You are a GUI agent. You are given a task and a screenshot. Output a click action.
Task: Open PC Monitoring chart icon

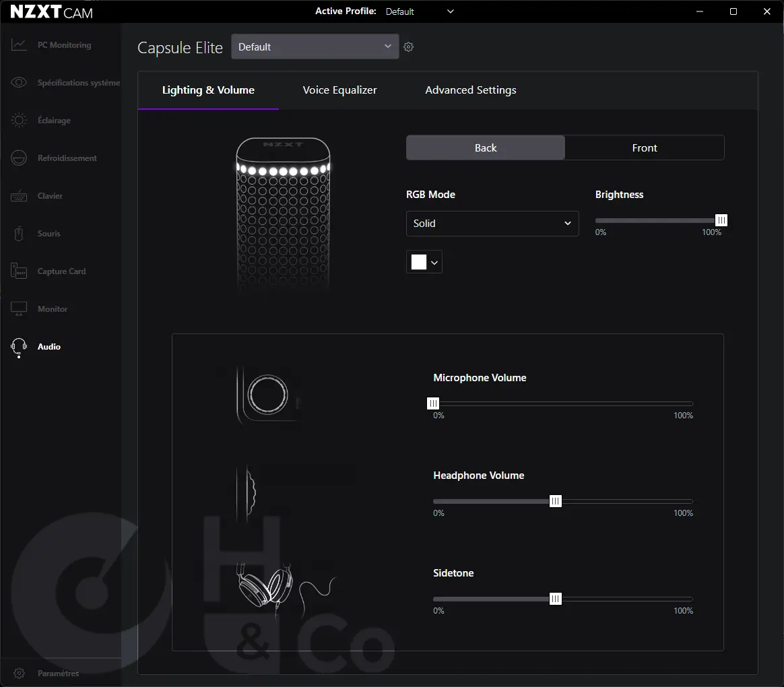point(19,45)
